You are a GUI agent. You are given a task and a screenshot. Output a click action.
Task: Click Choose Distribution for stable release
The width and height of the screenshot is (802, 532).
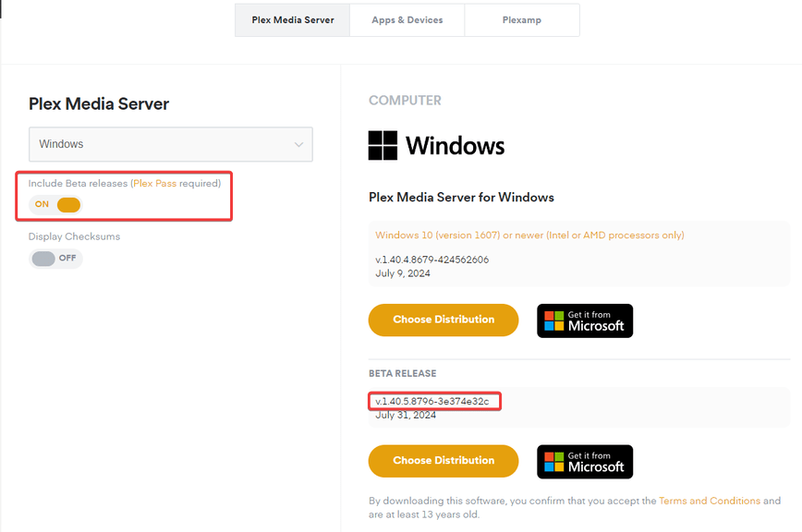point(444,320)
